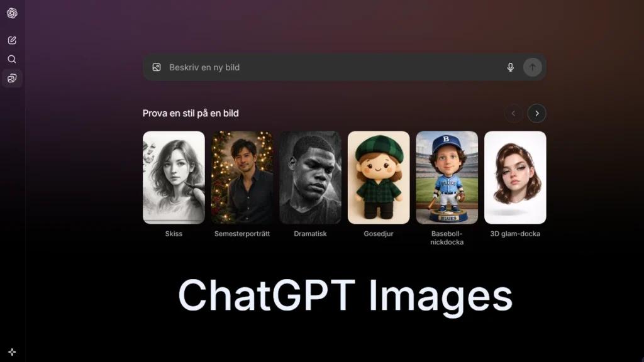Click the 'Prova en stil på en bild' heading

pos(189,113)
